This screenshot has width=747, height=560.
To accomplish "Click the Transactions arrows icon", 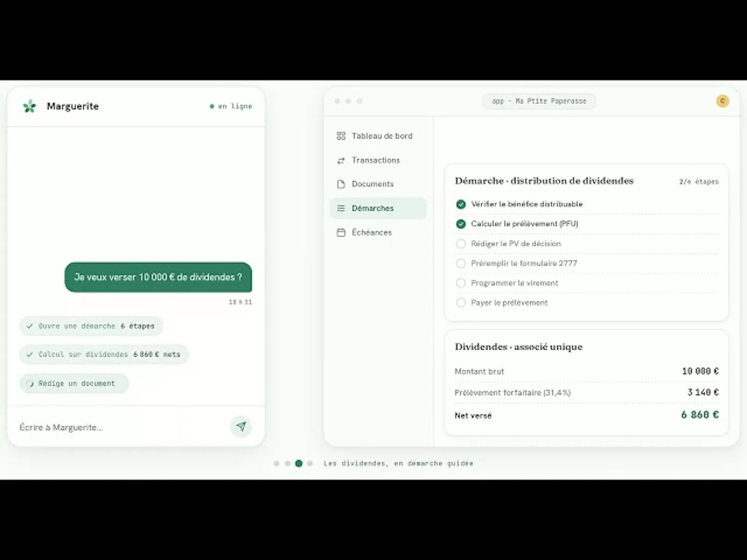I will [x=341, y=160].
